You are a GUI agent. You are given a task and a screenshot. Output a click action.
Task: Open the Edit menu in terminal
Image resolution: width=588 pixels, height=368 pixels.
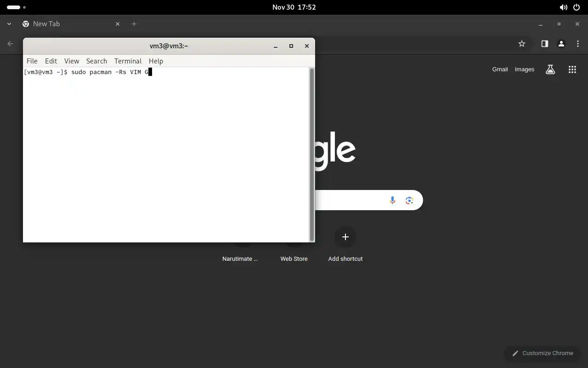click(51, 61)
